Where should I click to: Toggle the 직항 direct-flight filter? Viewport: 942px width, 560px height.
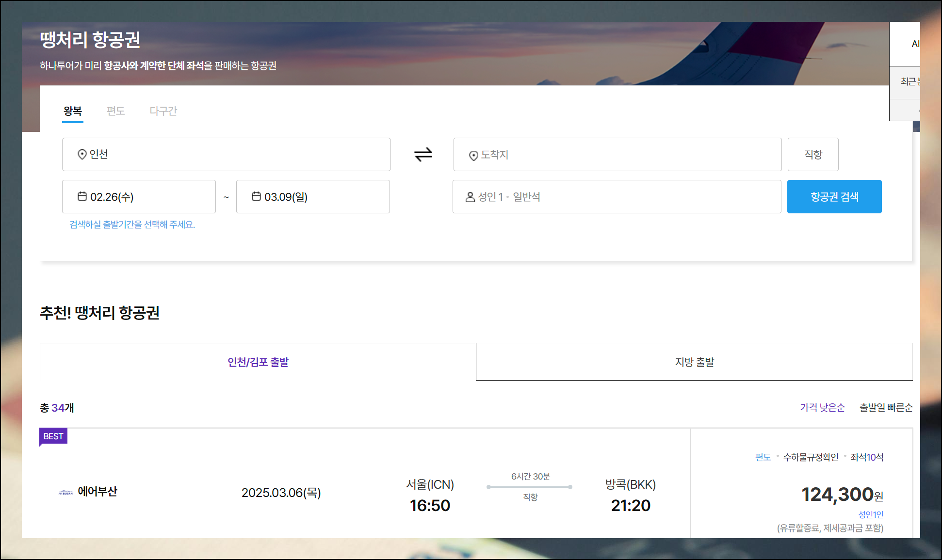point(812,155)
